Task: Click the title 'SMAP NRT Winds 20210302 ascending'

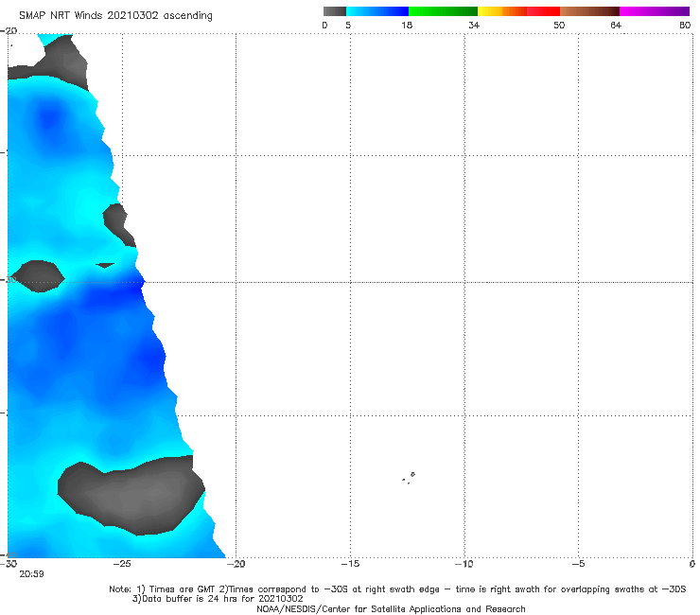Action: pos(115,16)
